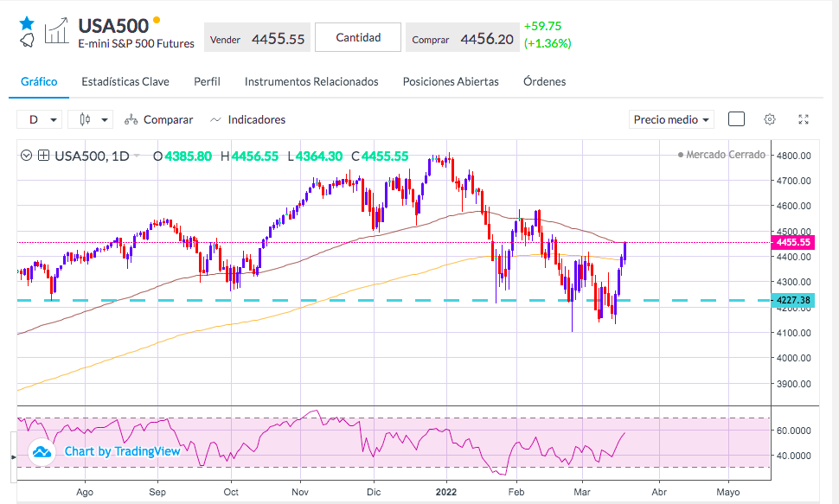Click the Vender 4455.55 button
Image resolution: width=839 pixels, height=504 pixels.
[257, 38]
